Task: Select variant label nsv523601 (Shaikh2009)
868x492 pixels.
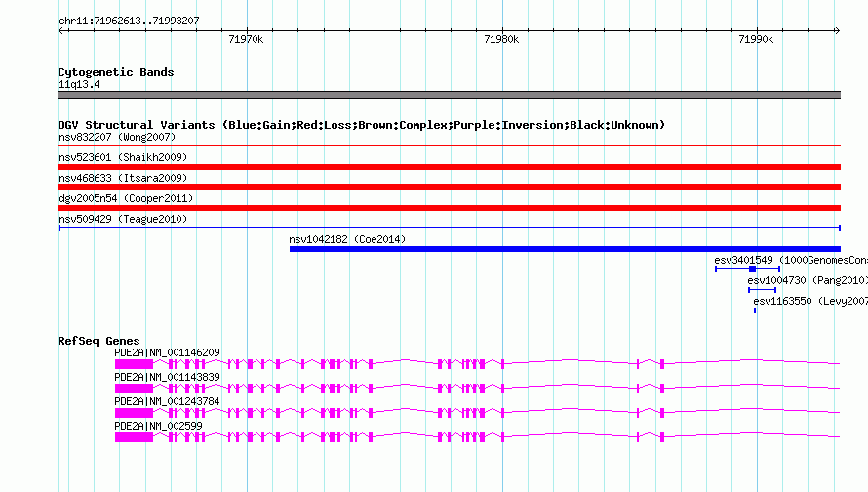Action: click(123, 157)
